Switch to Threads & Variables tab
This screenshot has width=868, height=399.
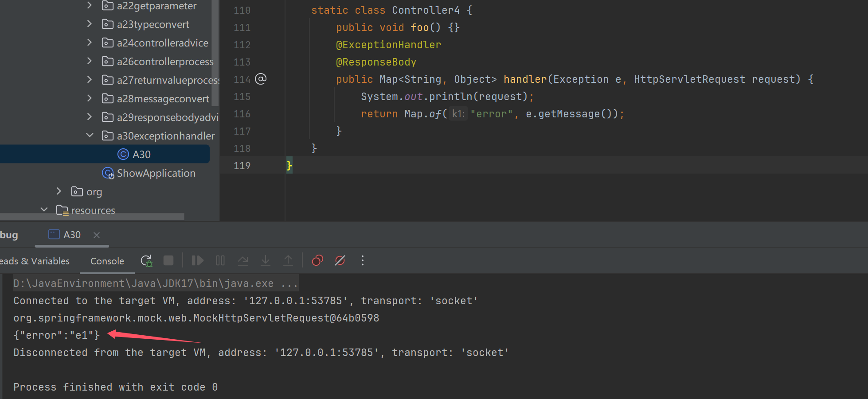point(35,261)
